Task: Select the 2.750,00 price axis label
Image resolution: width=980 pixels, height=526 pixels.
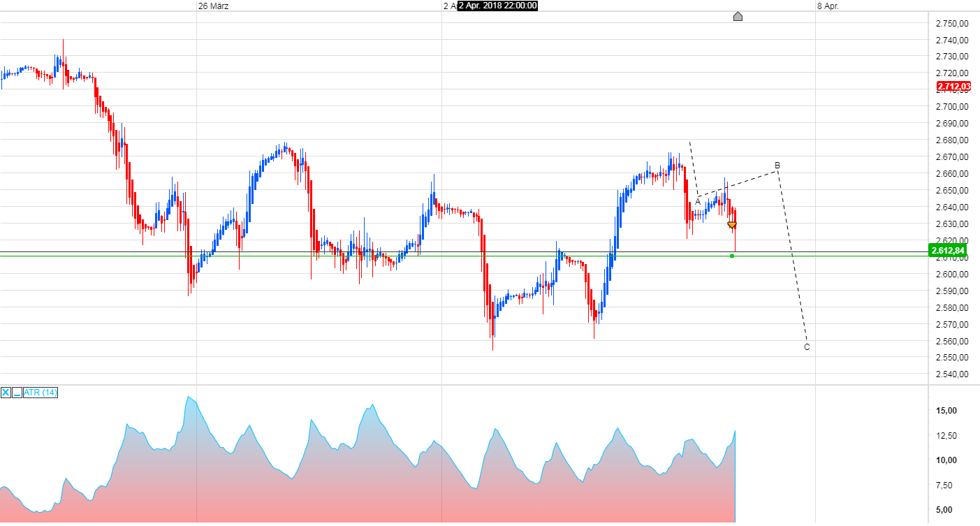Action: (953, 23)
